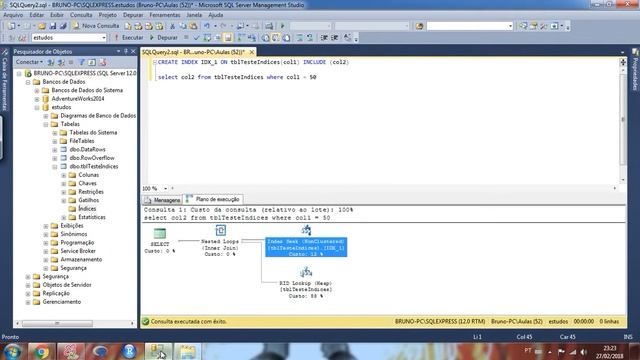Open Google Chrome from the taskbar
This screenshot has width=640, height=360.
(x=41, y=351)
